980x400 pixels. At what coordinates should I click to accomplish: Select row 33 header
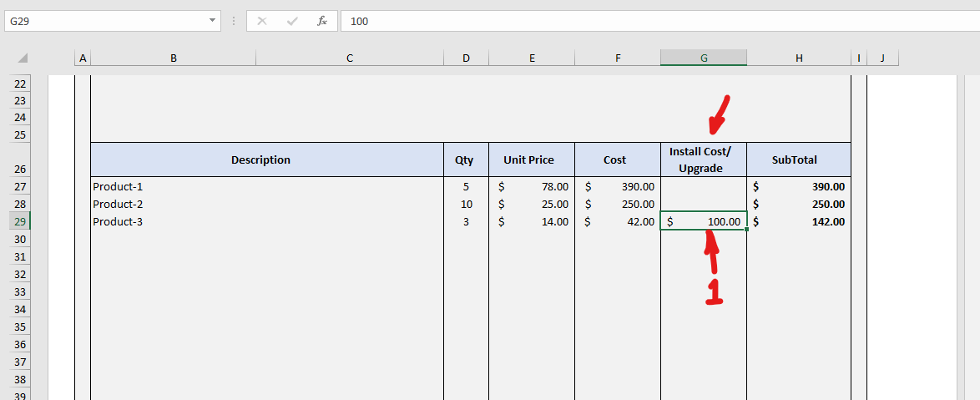point(20,291)
